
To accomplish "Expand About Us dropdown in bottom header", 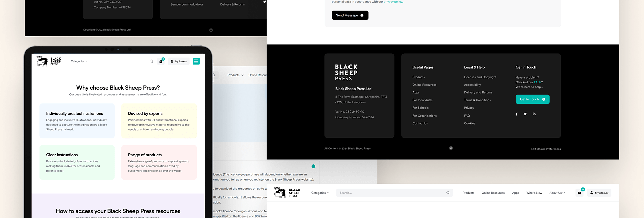I will [557, 193].
